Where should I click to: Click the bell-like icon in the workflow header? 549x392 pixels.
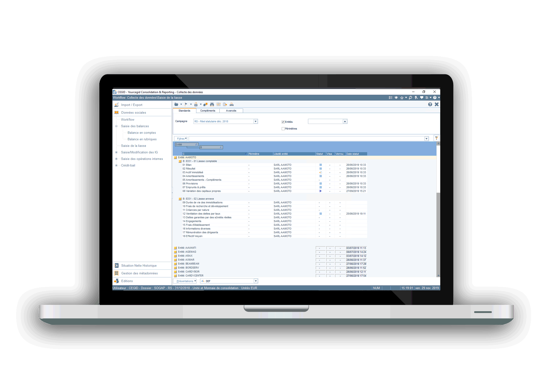coord(396,98)
